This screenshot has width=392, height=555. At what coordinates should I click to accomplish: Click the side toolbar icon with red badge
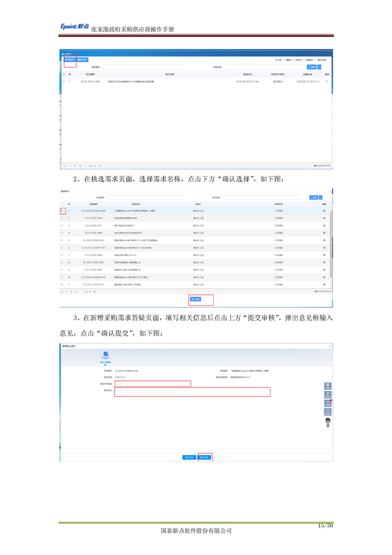[x=327, y=403]
